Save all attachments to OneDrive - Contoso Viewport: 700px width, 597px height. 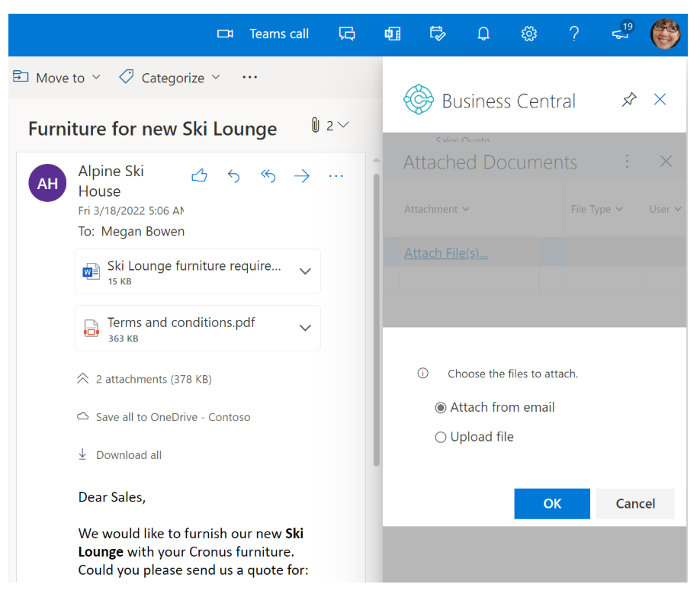[163, 417]
